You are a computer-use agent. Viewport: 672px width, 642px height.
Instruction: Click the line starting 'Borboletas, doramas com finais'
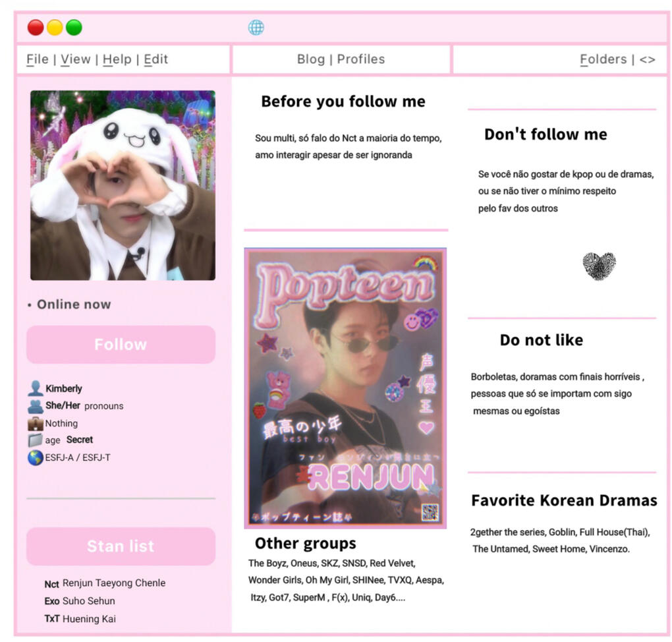click(557, 377)
